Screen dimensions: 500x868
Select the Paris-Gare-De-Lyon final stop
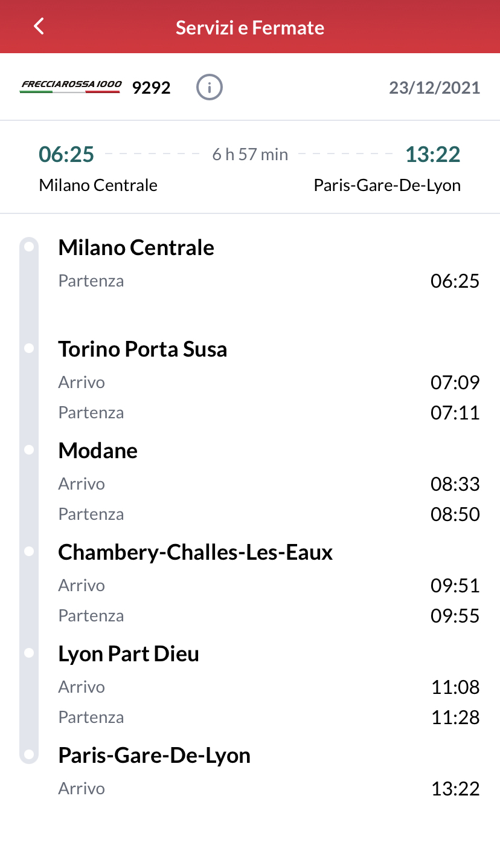(155, 756)
